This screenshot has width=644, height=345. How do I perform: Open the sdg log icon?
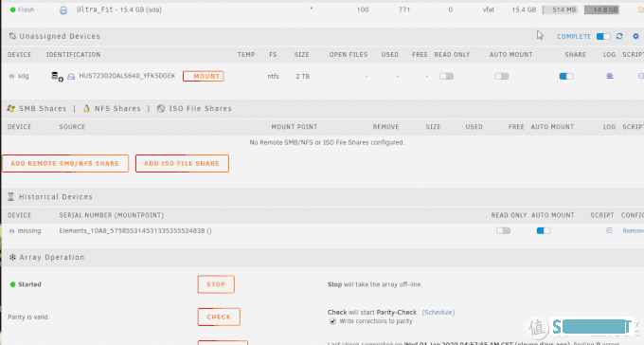click(x=610, y=76)
